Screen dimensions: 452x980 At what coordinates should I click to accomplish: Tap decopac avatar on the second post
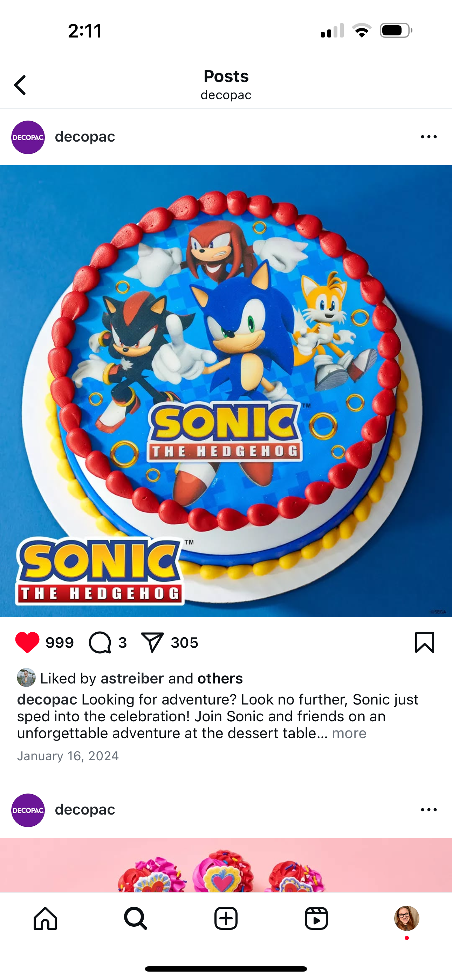(x=28, y=810)
